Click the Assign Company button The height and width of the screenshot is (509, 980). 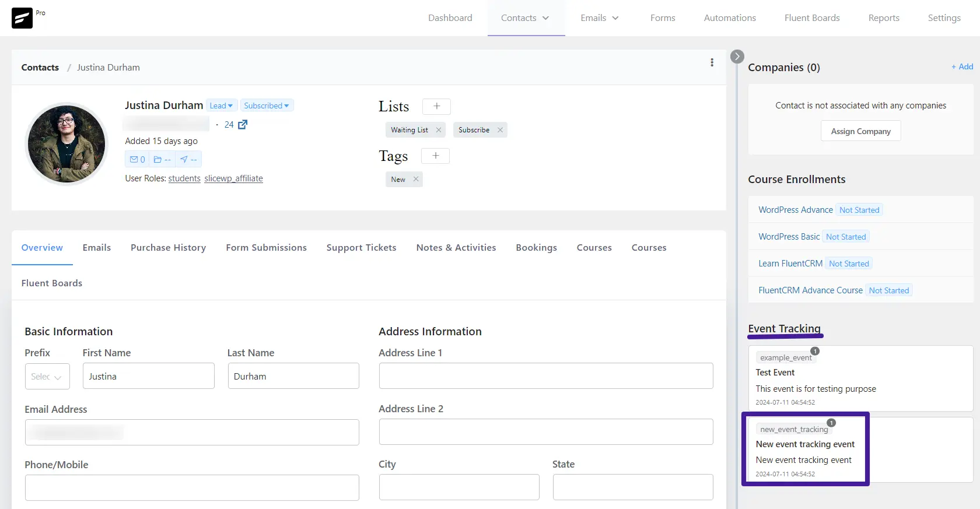pos(861,131)
